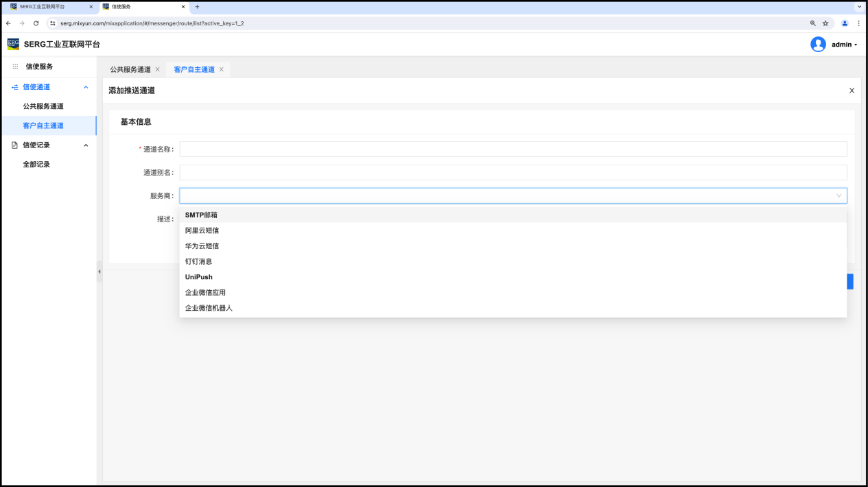This screenshot has height=487, width=868.
Task: Click the 通道名称 input field
Action: point(513,149)
